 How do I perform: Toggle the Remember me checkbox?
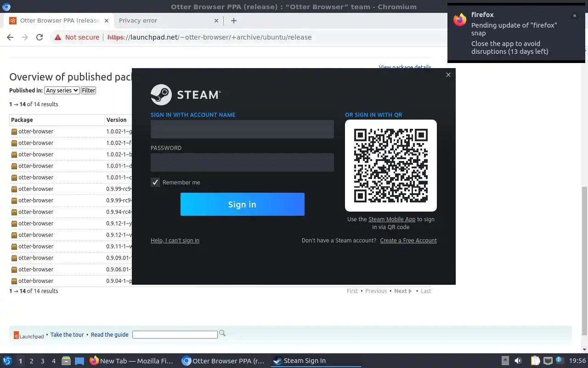pos(155,182)
